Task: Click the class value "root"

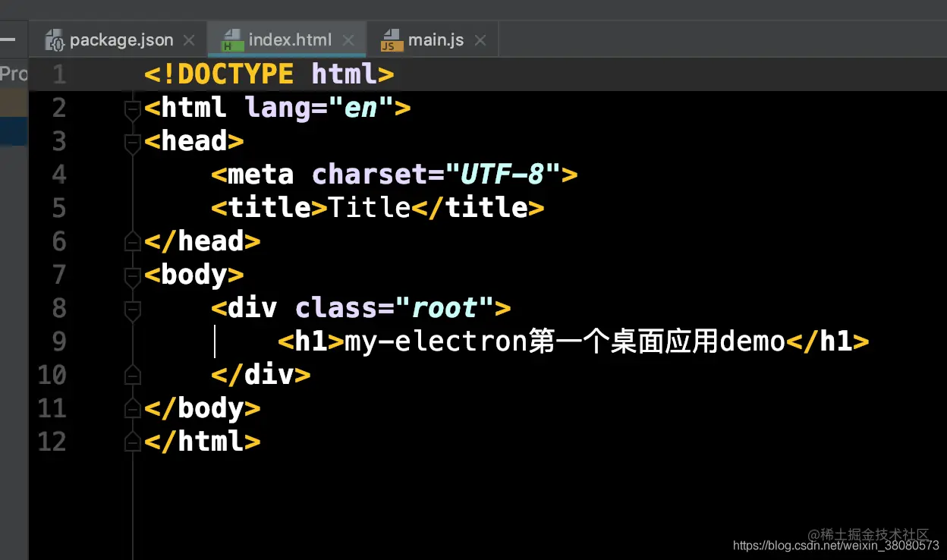Action: coord(445,308)
